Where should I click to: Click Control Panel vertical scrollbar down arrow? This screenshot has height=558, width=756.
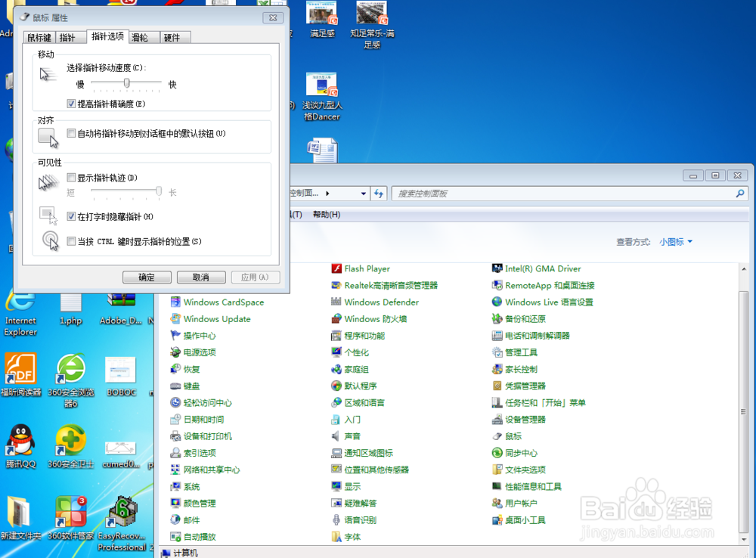(x=743, y=540)
